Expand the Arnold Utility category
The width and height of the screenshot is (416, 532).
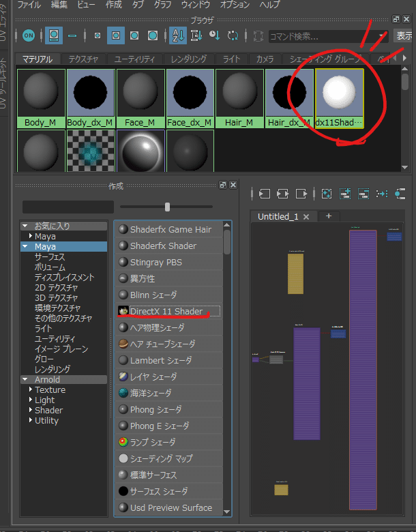click(31, 420)
